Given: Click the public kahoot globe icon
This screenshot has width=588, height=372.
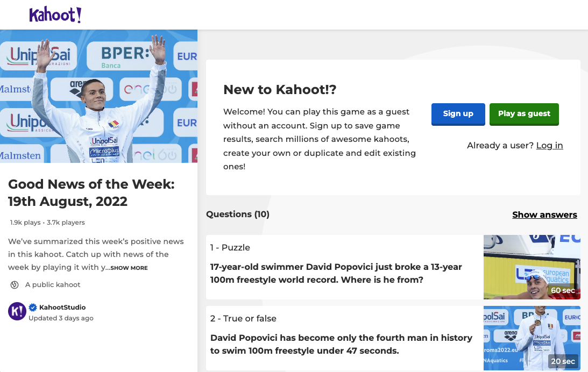Looking at the screenshot, I should click(x=14, y=285).
